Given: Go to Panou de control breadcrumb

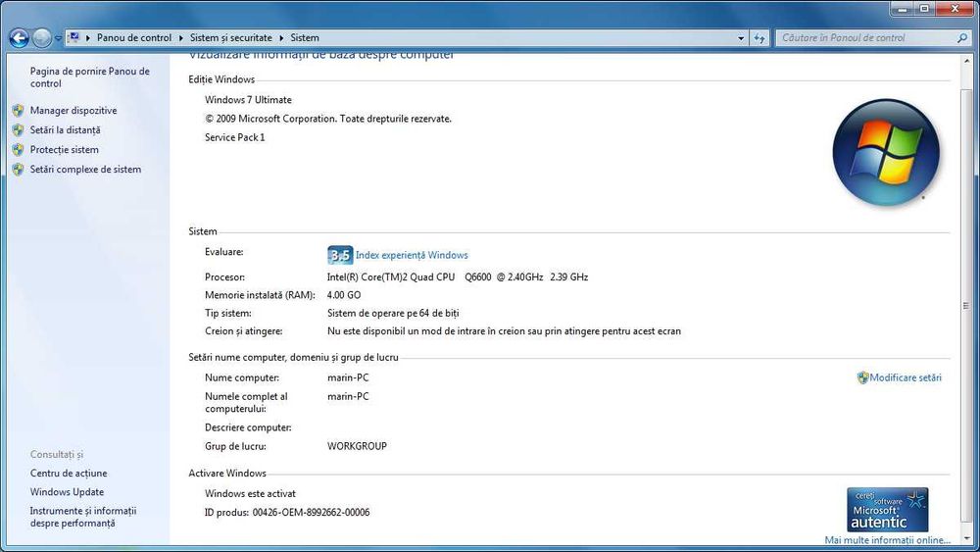Looking at the screenshot, I should [133, 37].
